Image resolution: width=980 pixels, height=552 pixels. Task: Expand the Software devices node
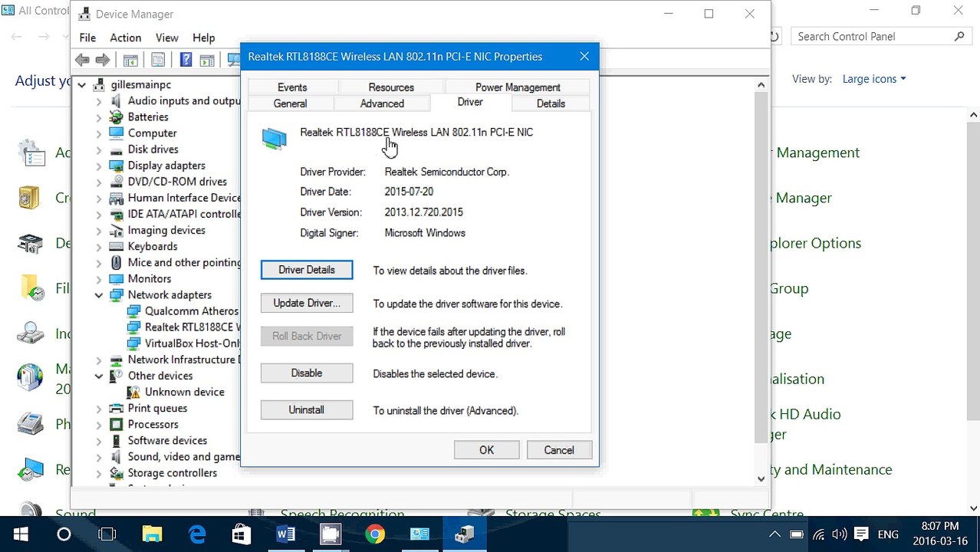[x=99, y=441]
